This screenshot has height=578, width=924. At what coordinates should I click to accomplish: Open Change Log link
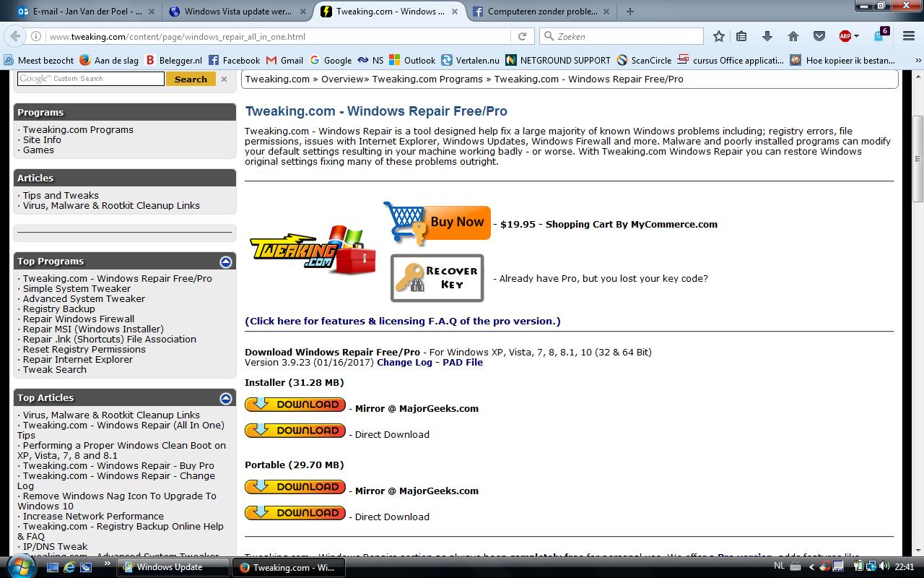404,363
